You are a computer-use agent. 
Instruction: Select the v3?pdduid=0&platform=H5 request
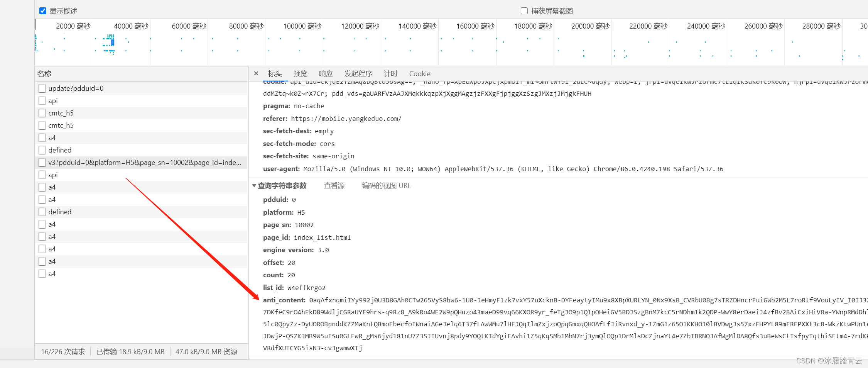click(x=142, y=163)
